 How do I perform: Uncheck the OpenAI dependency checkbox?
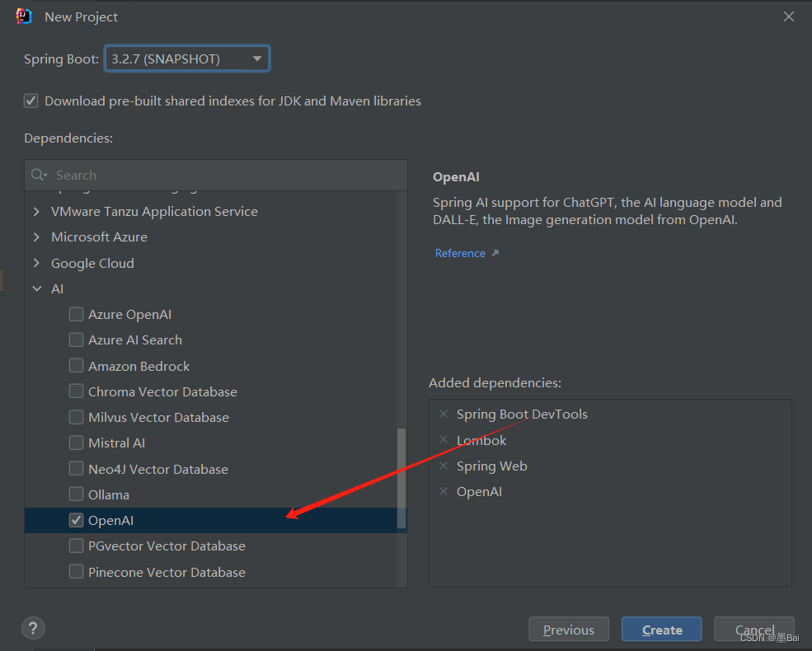click(76, 520)
